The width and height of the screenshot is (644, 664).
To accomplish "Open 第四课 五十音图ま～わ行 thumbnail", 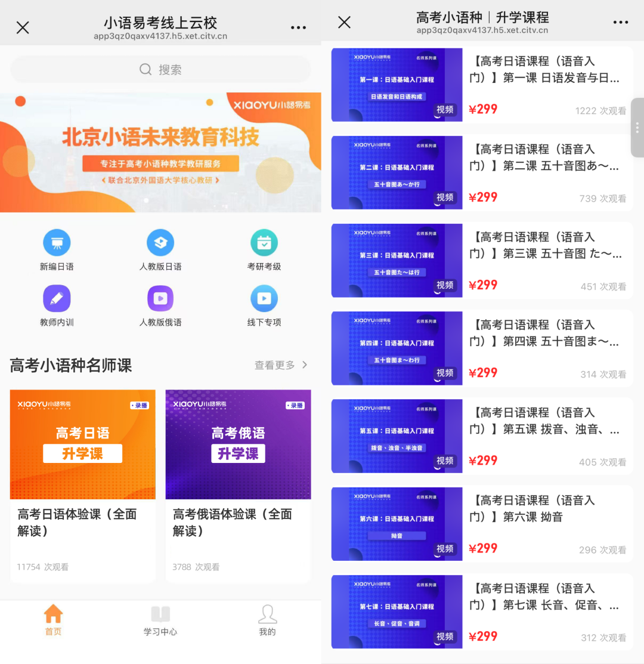I will click(397, 348).
